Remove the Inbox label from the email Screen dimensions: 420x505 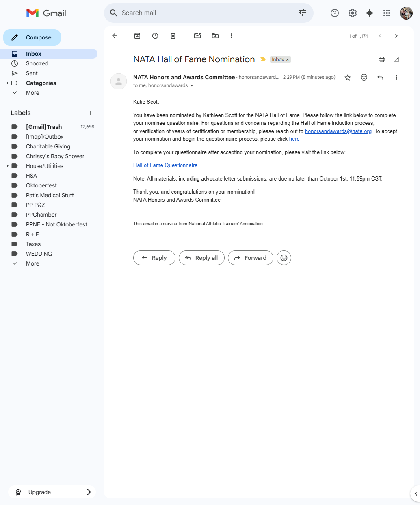[288, 60]
